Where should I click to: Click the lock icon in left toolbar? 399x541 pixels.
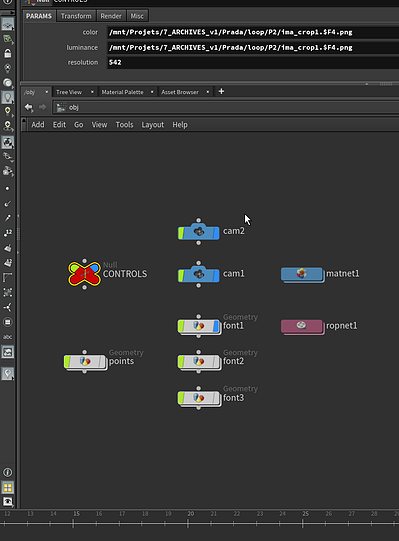pyautogui.click(x=8, y=53)
